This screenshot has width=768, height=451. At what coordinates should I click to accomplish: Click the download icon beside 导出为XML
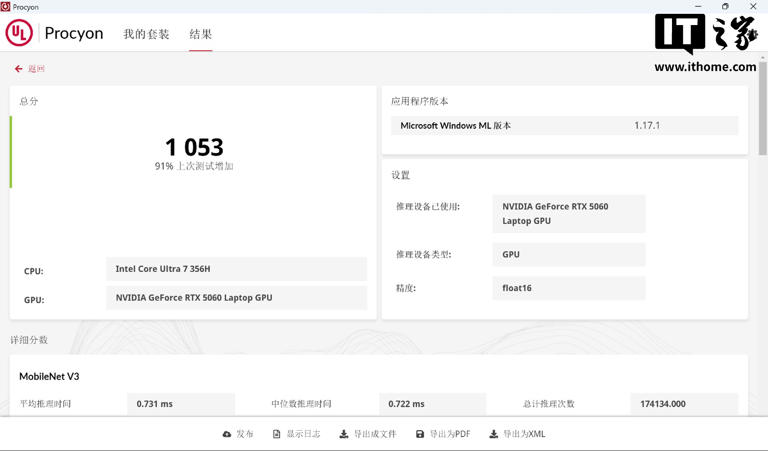pyautogui.click(x=494, y=434)
